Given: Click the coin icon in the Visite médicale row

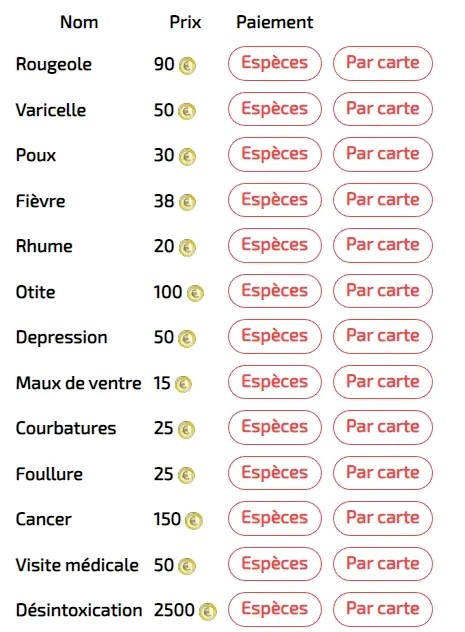Looking at the screenshot, I should (187, 566).
